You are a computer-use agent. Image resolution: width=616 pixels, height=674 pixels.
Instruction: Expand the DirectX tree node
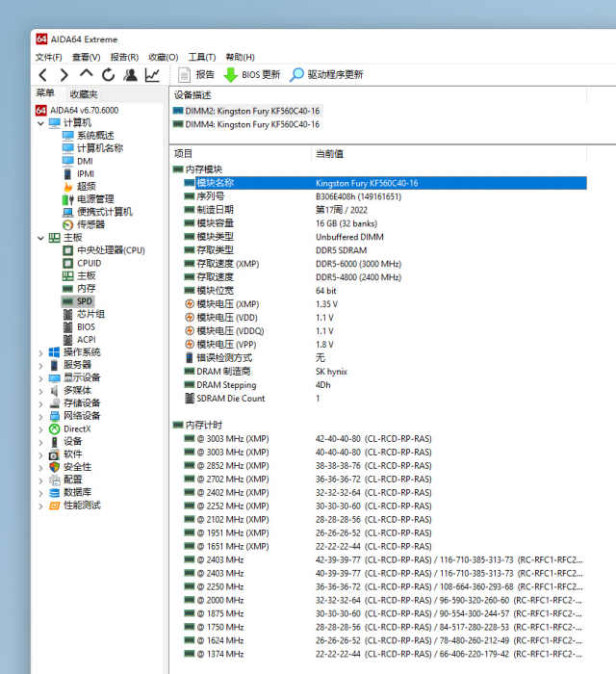coord(40,429)
